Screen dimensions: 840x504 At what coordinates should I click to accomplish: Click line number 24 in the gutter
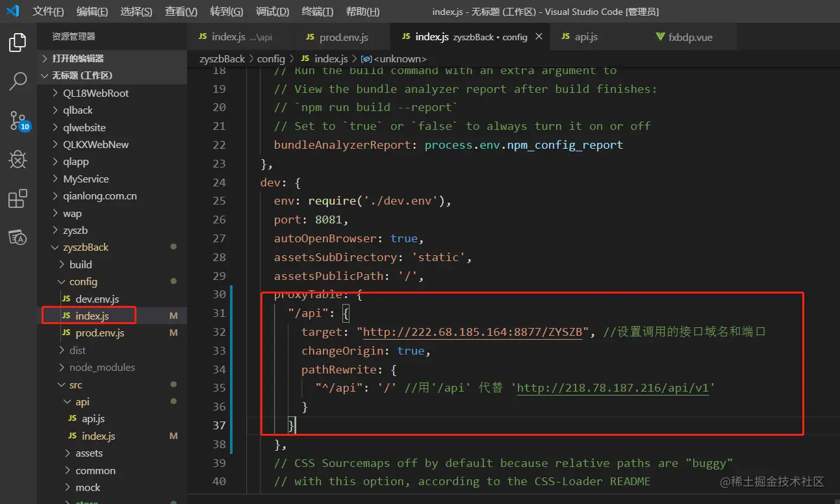(x=219, y=183)
